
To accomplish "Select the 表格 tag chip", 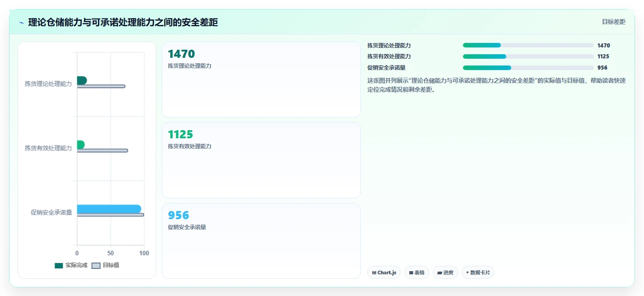I will click(416, 273).
